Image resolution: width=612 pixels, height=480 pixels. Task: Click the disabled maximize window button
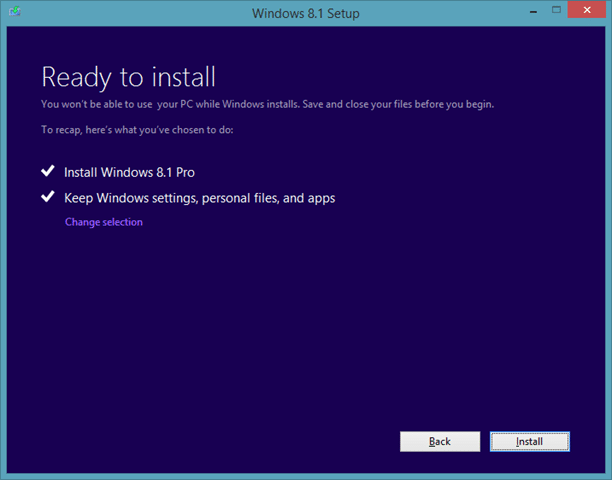coord(556,10)
